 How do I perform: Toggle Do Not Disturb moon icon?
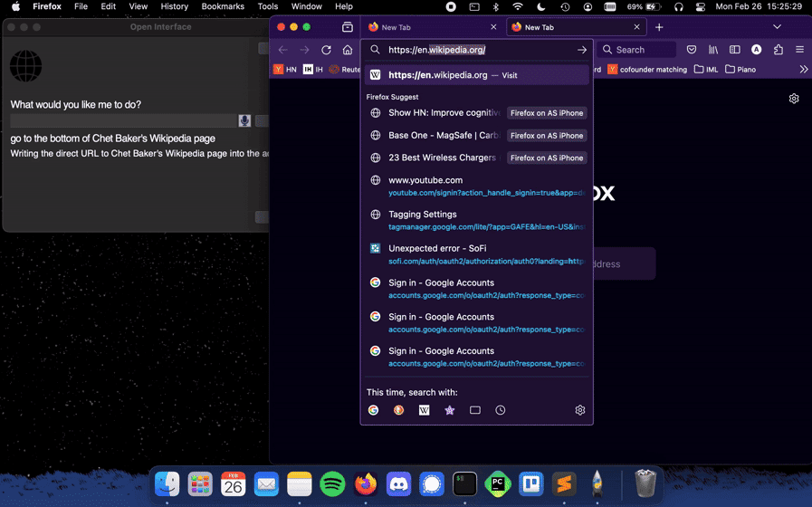[x=540, y=6]
